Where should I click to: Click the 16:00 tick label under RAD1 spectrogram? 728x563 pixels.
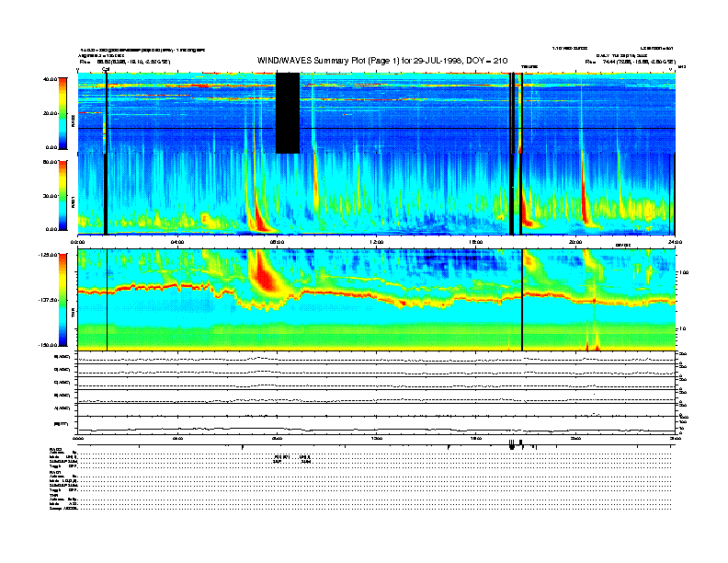475,242
